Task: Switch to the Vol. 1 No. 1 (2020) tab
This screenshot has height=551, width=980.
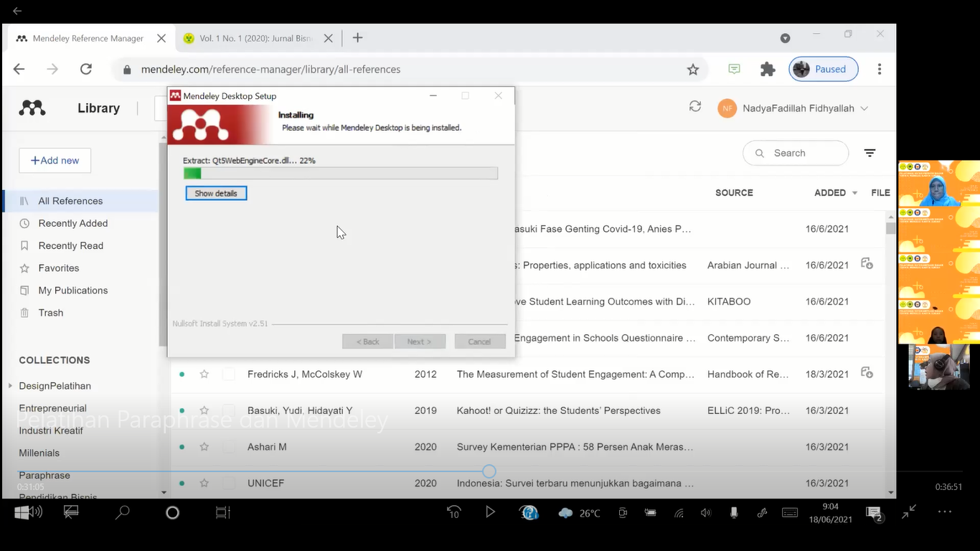Action: (256, 38)
